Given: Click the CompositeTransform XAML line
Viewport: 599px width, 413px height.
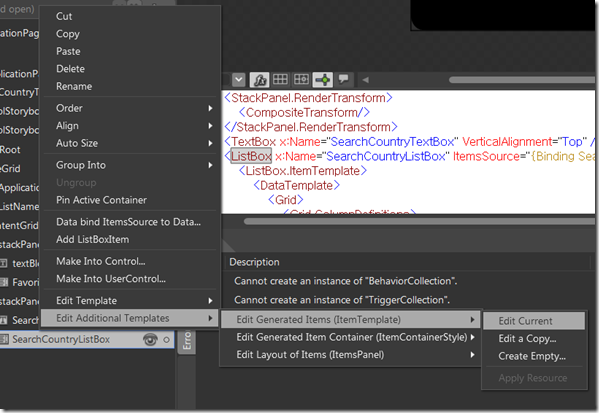Looking at the screenshot, I should tap(304, 112).
